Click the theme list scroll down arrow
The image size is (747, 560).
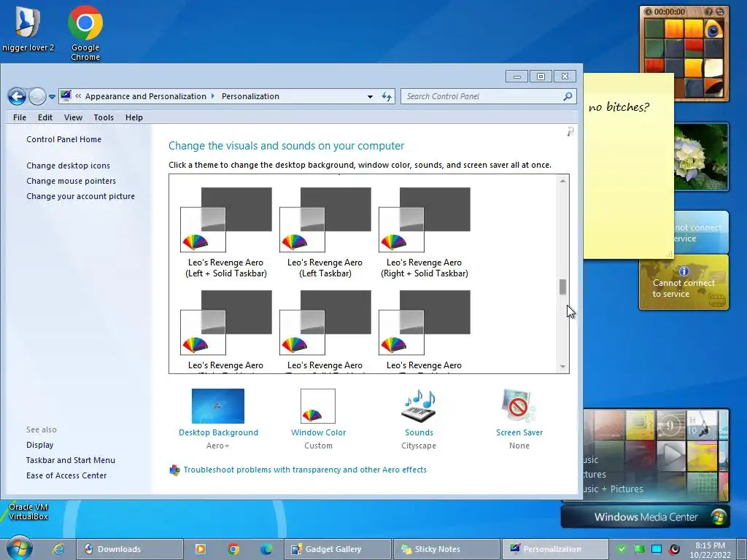(562, 367)
